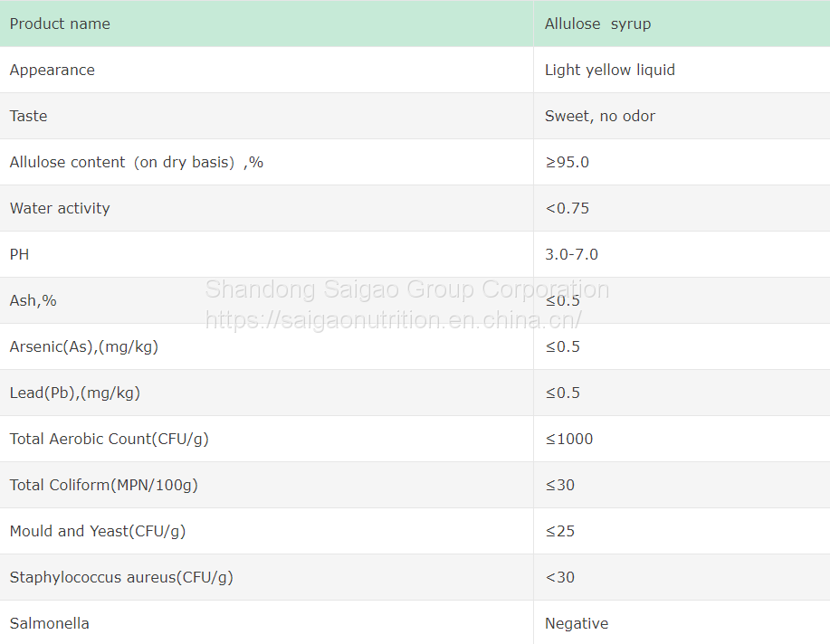Screen dimensions: 830x644
Task: Click the "≤1000" value cell
Action: [x=569, y=440]
